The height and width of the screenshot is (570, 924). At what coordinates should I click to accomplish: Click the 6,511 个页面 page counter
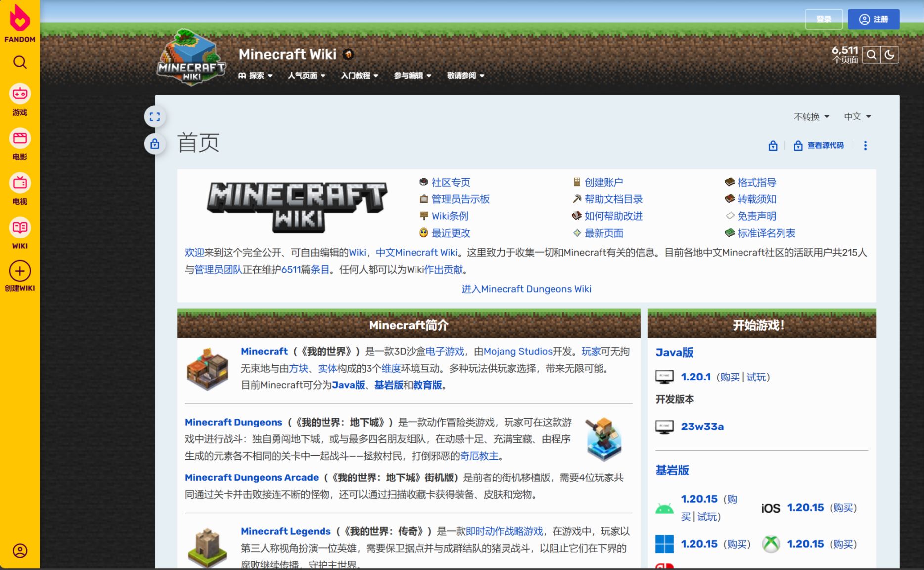[x=844, y=54]
